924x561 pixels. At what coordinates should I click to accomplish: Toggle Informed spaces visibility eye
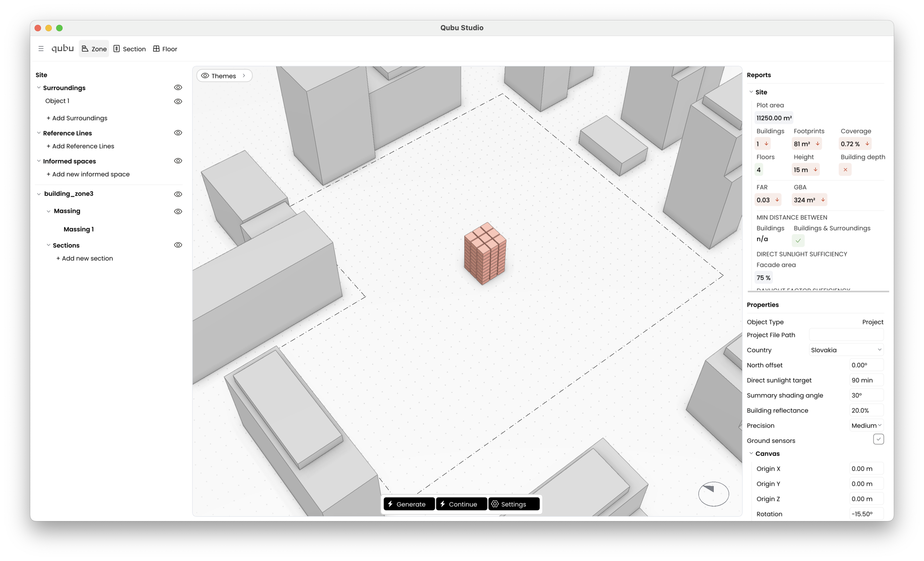[x=178, y=161]
